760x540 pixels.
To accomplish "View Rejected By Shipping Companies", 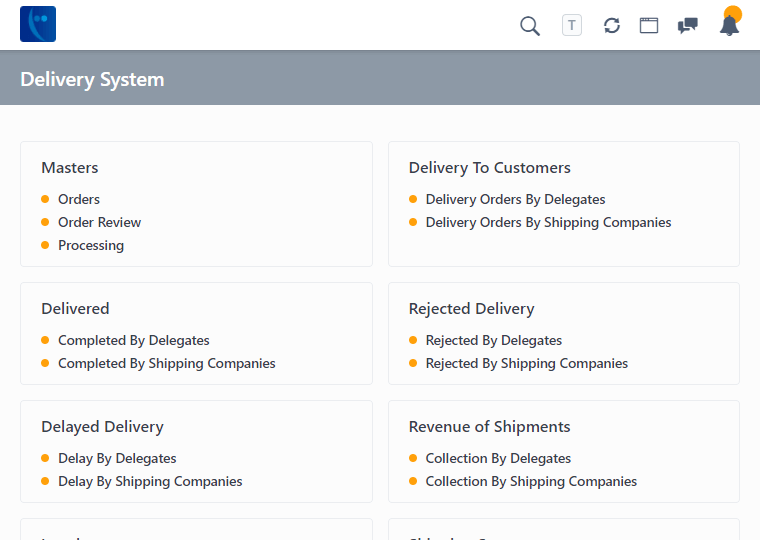I will [526, 363].
